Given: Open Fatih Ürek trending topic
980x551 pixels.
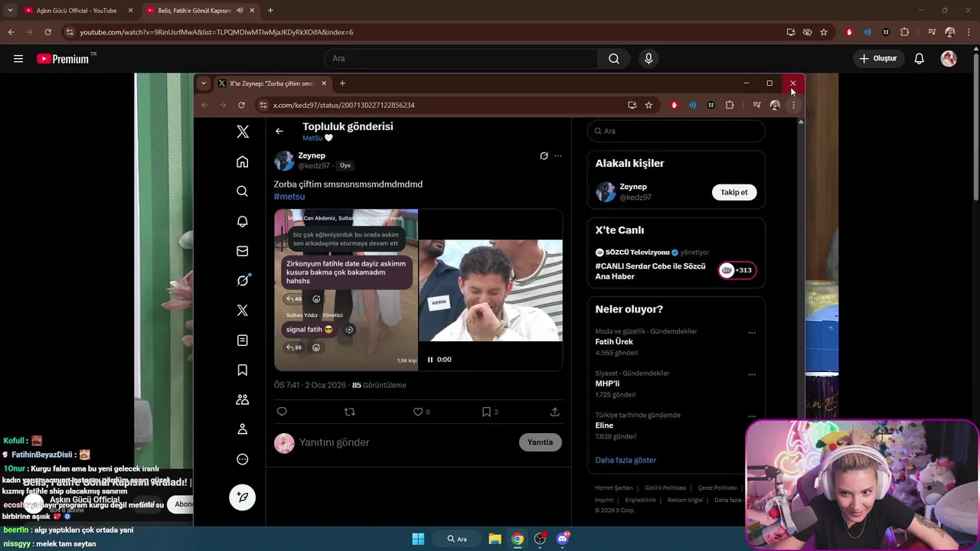Looking at the screenshot, I should click(x=614, y=342).
